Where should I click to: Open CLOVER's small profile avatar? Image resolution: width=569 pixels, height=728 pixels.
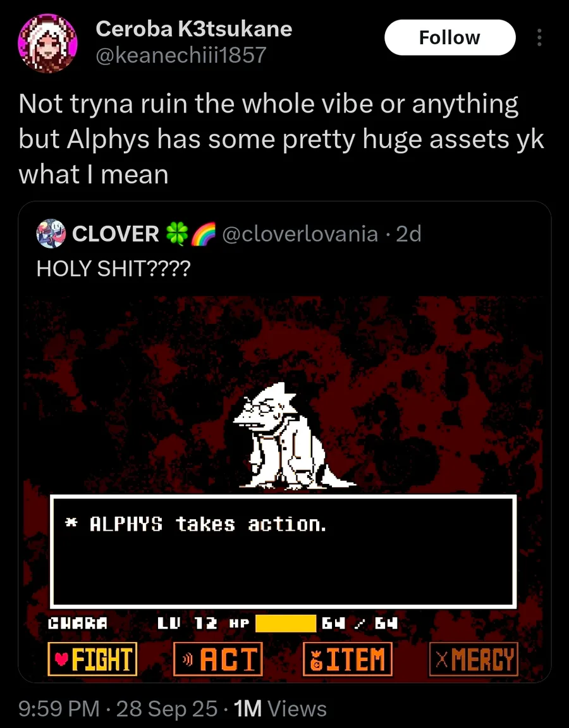click(51, 233)
